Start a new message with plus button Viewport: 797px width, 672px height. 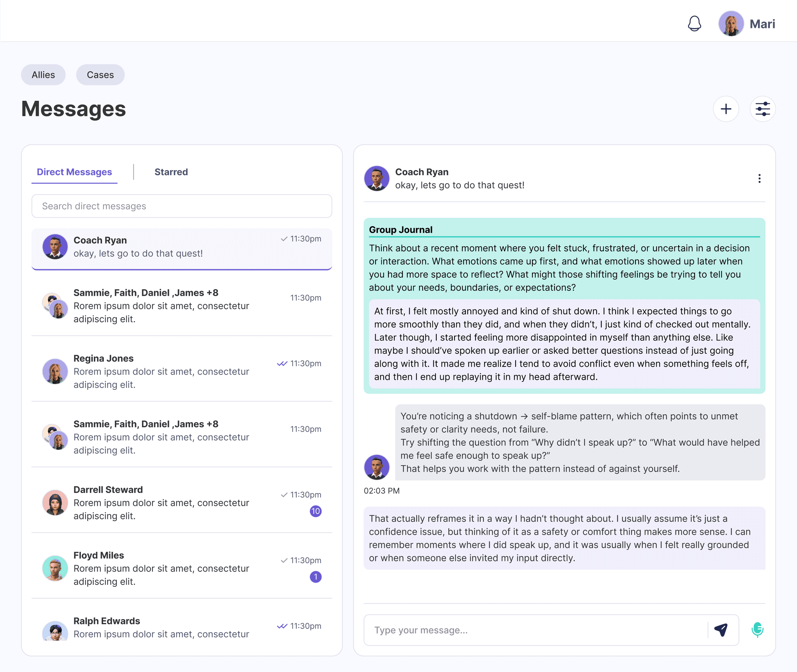pos(726,109)
